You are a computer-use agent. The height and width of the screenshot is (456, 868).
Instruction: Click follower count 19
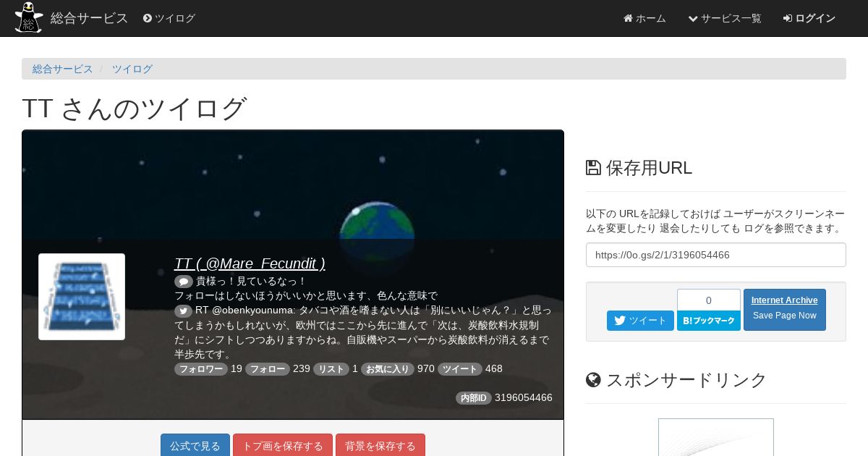click(x=237, y=369)
